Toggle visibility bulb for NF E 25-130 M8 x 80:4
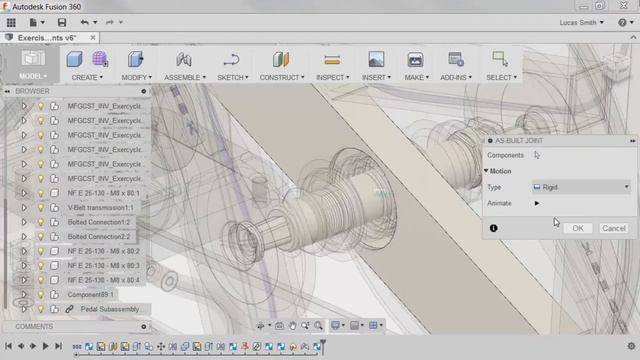The width and height of the screenshot is (640, 360). pos(40,280)
